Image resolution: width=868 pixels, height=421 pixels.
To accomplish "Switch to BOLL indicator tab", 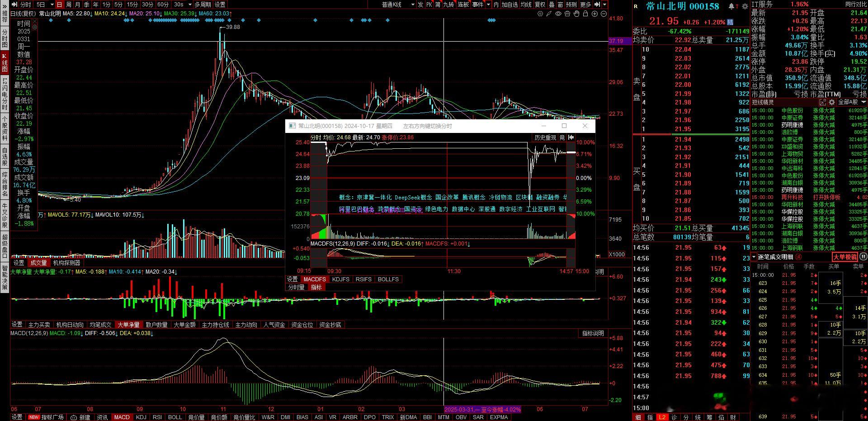I will pyautogui.click(x=175, y=417).
